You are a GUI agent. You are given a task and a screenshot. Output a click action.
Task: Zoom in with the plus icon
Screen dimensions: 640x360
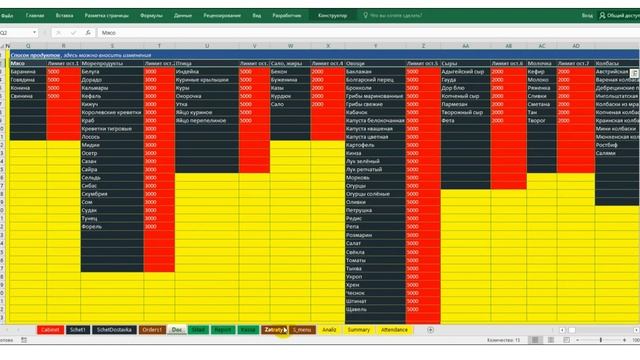(624, 340)
